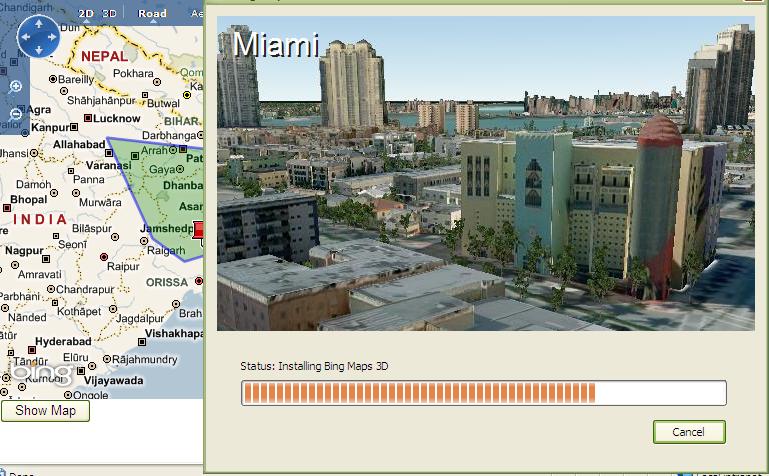Click the Murwara label on map
This screenshot has height=476, width=769.
pos(100,202)
